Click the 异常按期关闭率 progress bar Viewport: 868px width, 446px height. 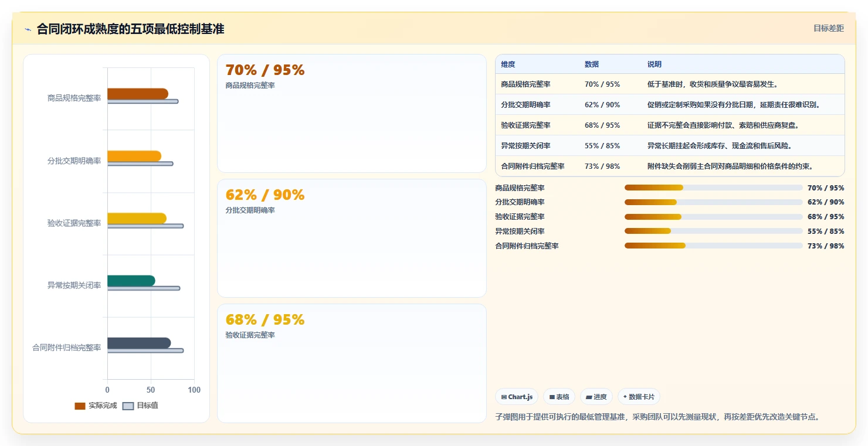click(x=713, y=231)
